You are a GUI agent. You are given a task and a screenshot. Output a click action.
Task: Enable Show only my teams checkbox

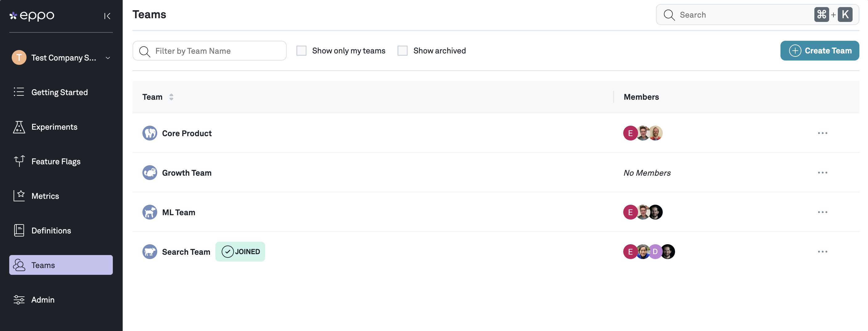tap(301, 51)
